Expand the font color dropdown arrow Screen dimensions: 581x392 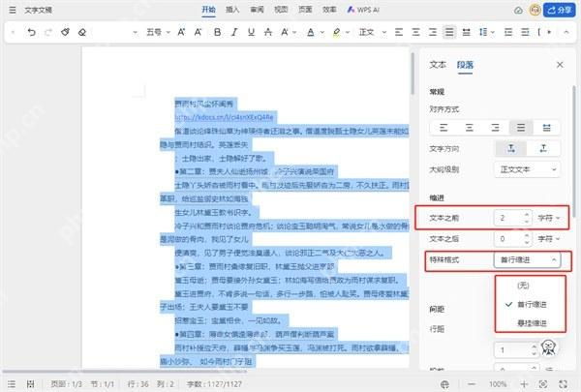point(322,32)
